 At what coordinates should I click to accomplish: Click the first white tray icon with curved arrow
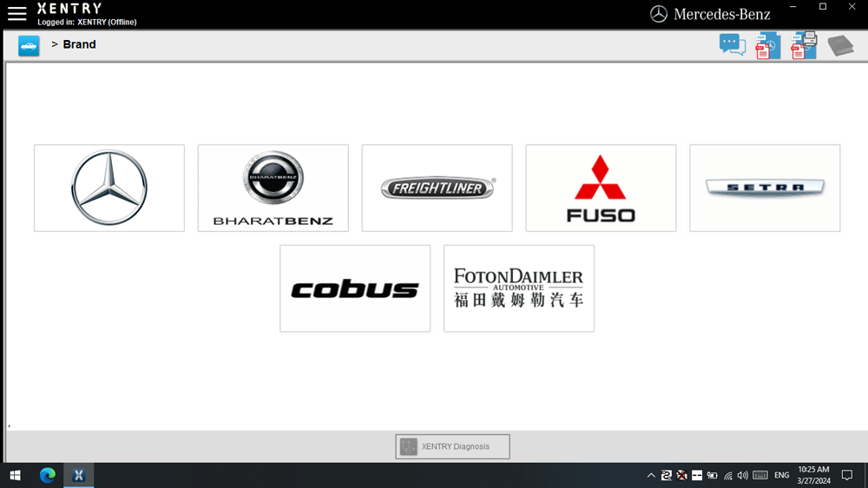(x=667, y=475)
